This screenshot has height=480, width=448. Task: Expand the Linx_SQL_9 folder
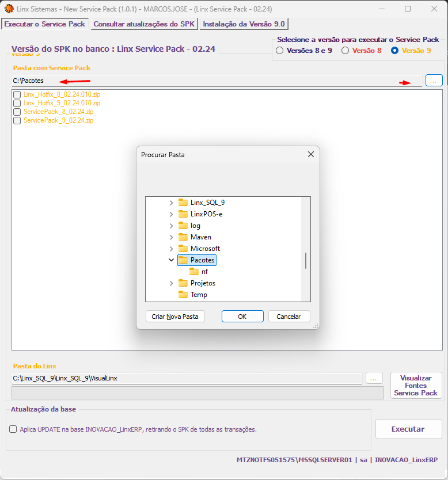tap(171, 203)
